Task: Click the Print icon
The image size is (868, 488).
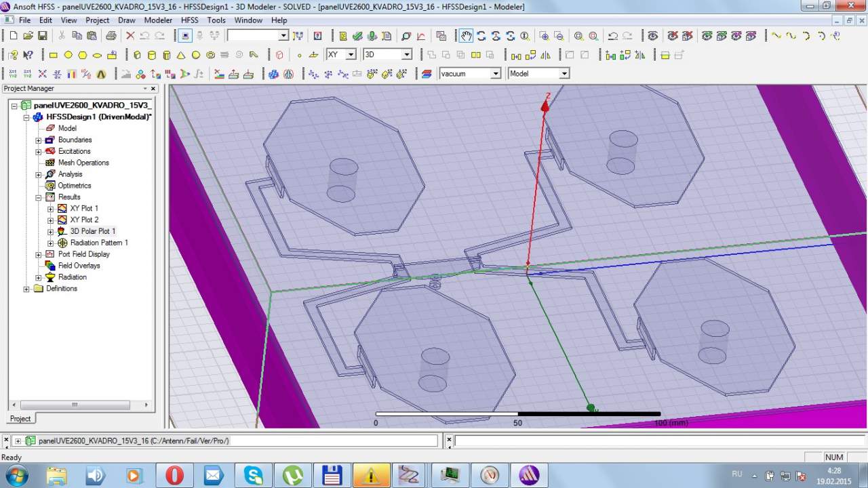Action: [111, 36]
